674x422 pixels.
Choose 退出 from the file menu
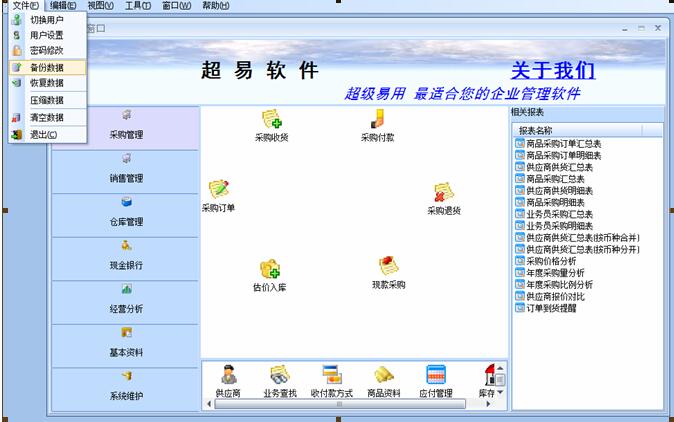[47, 135]
